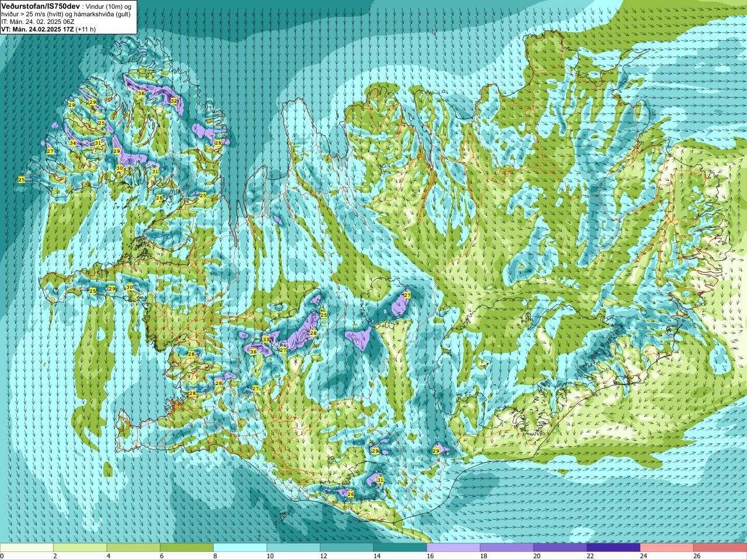Click the '22' tick on the color scale
Image resolution: width=747 pixels, height=560 pixels.
pyautogui.click(x=589, y=556)
